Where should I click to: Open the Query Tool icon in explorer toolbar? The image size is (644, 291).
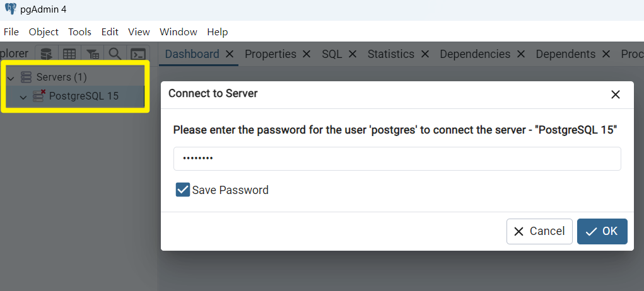click(47, 54)
